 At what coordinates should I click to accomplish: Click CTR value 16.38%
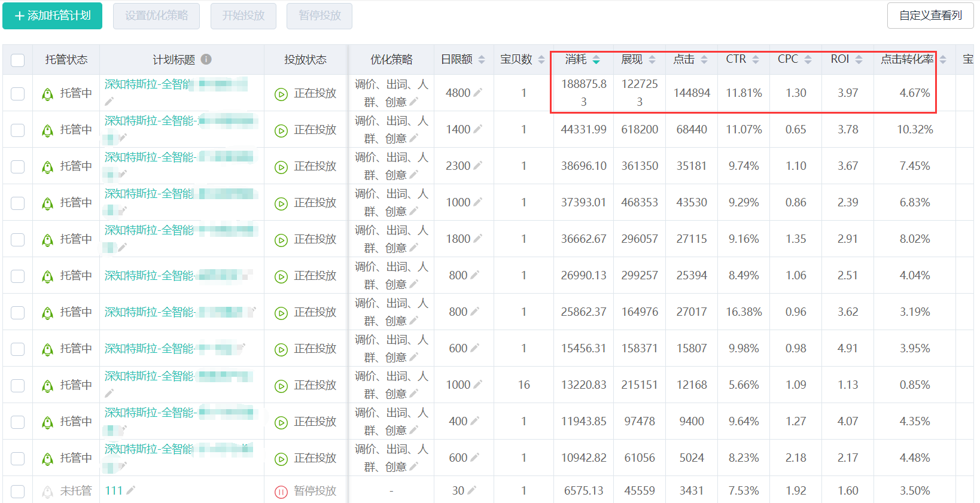point(744,312)
